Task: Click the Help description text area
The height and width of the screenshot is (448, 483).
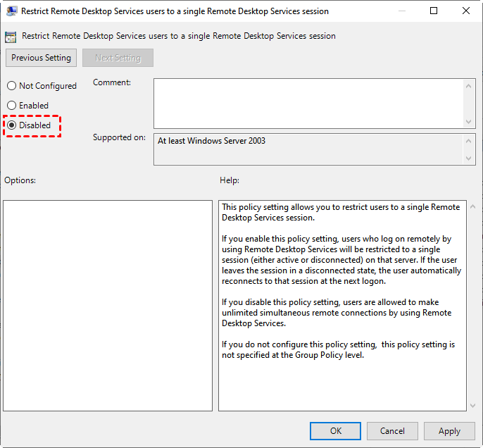Action: click(342, 305)
